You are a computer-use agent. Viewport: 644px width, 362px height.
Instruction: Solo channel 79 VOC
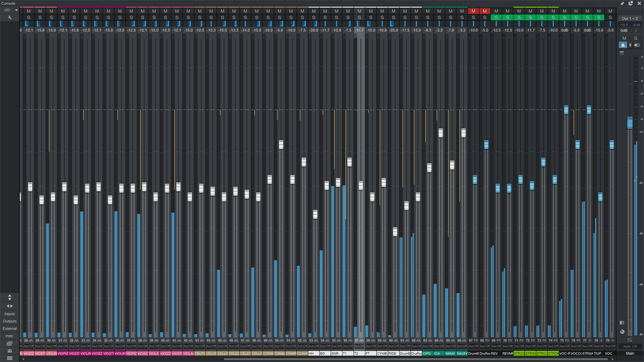[610, 18]
